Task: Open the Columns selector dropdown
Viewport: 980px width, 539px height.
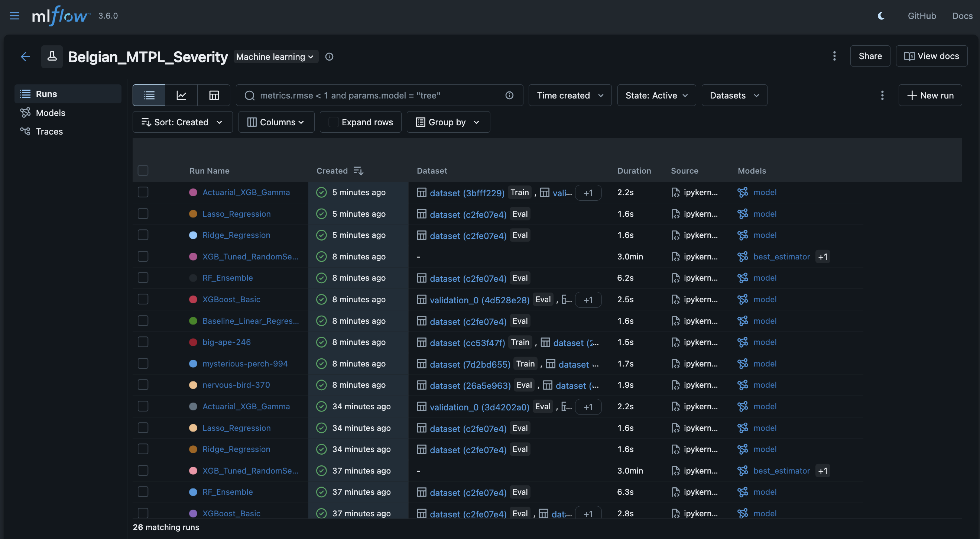Action: click(276, 122)
